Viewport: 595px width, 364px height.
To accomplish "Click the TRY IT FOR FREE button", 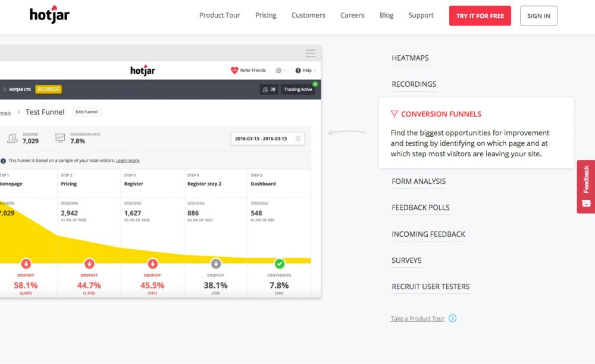I will pyautogui.click(x=480, y=15).
